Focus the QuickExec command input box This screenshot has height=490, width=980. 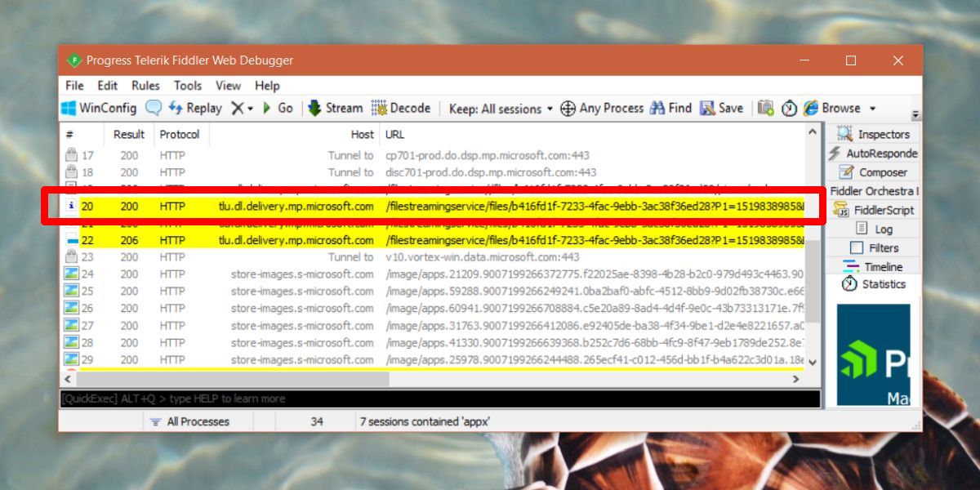pyautogui.click(x=440, y=399)
